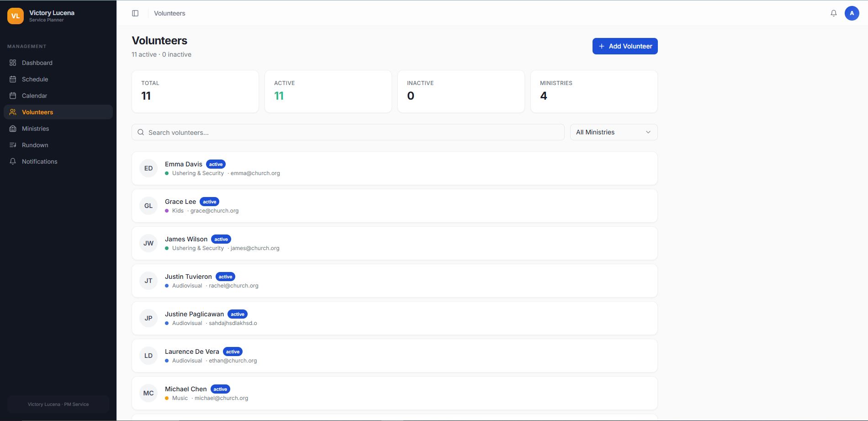Click the grace@church.org email

215,211
